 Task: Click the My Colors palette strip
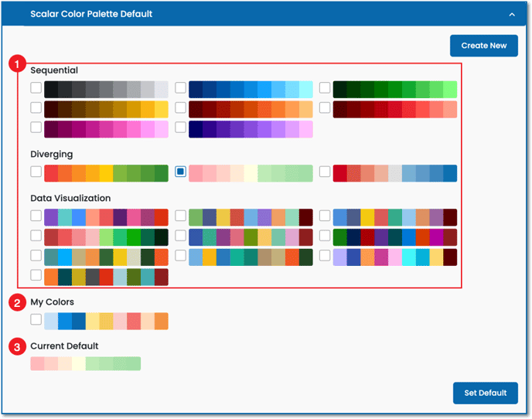coord(106,322)
